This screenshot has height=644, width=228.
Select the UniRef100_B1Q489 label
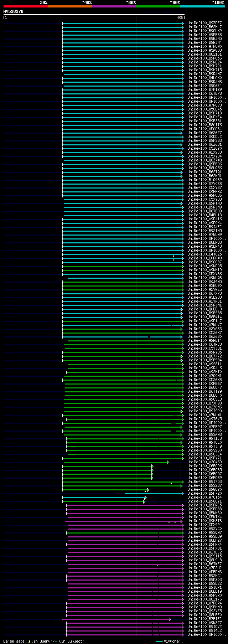click(204, 180)
